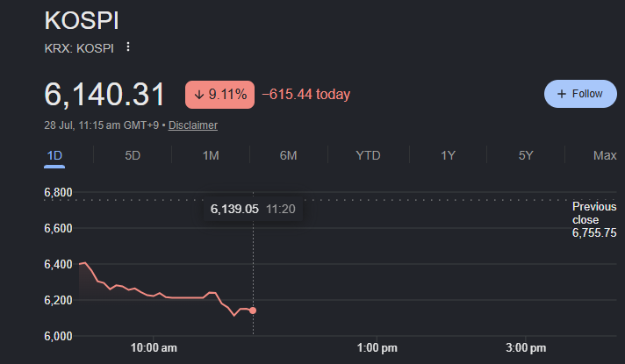This screenshot has width=625, height=364.
Task: Click the Previous close 6,755.75 label
Action: coord(594,219)
